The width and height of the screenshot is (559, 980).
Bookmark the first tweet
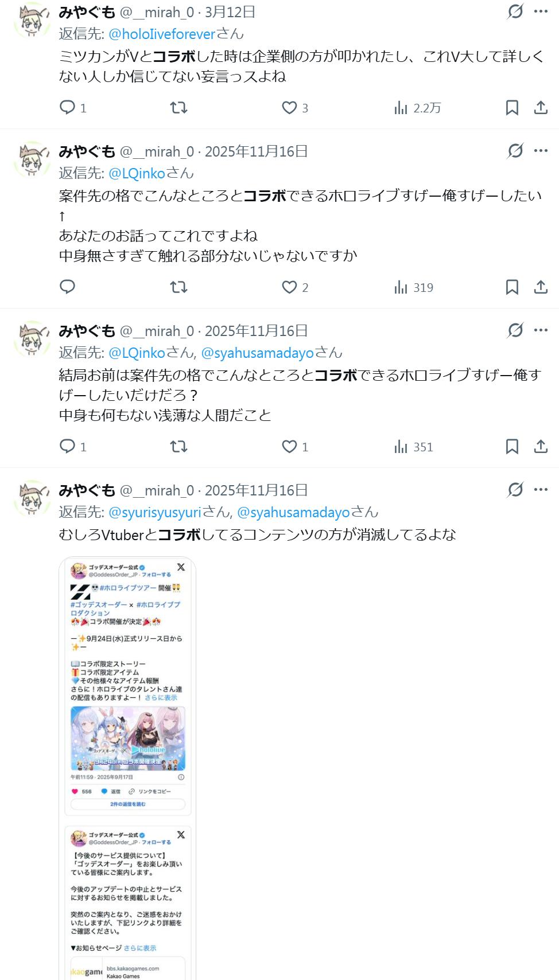click(512, 107)
